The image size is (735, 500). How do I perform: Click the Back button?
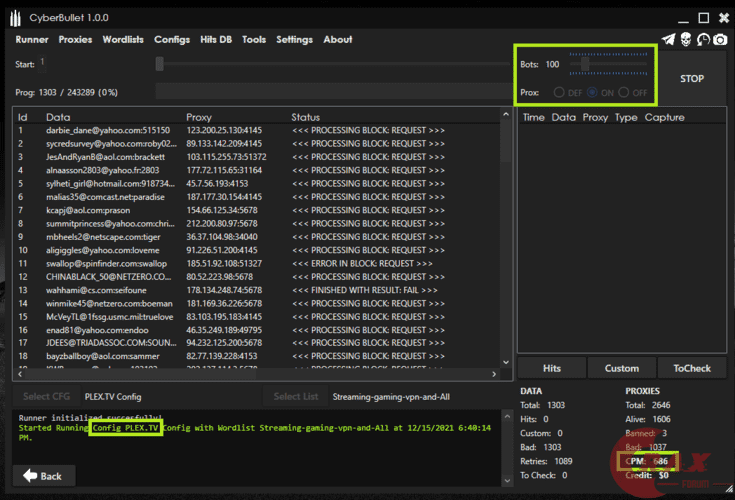tap(43, 476)
